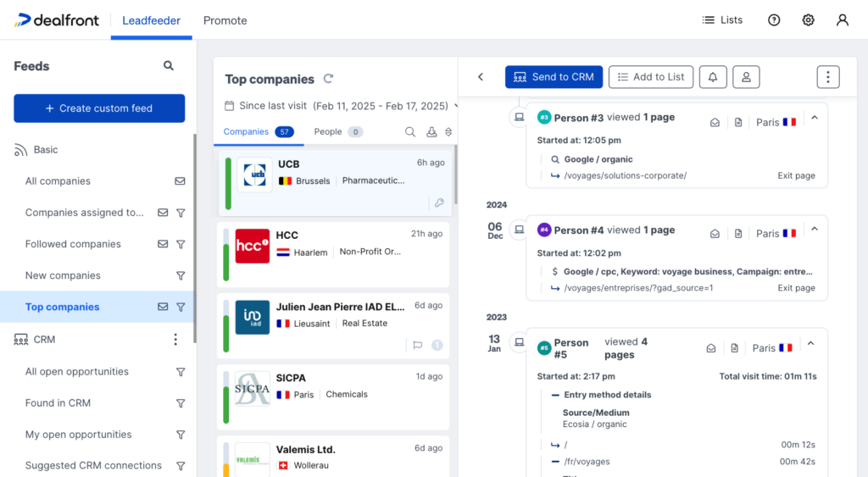The width and height of the screenshot is (868, 477).
Task: Click the notification count badge on Julien card
Action: coord(437,346)
